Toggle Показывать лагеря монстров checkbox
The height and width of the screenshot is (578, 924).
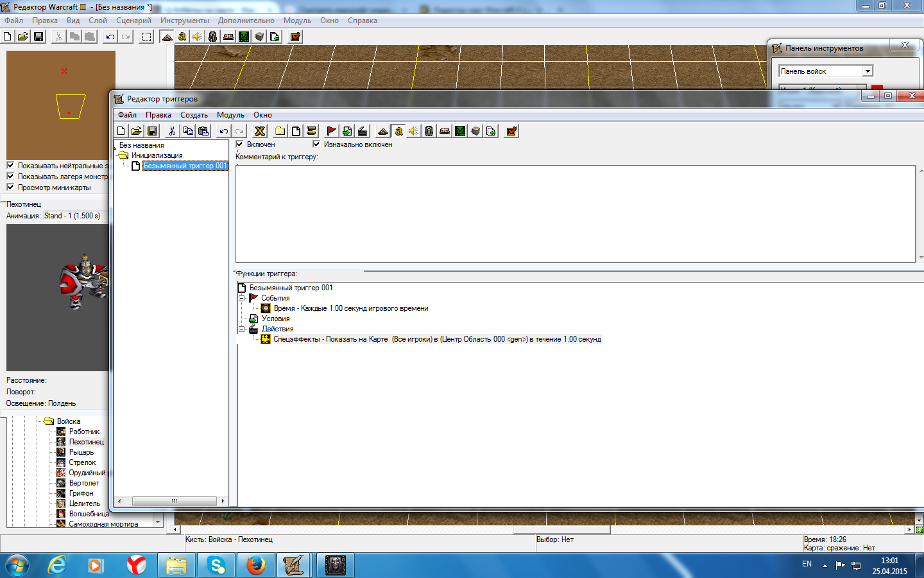10,176
